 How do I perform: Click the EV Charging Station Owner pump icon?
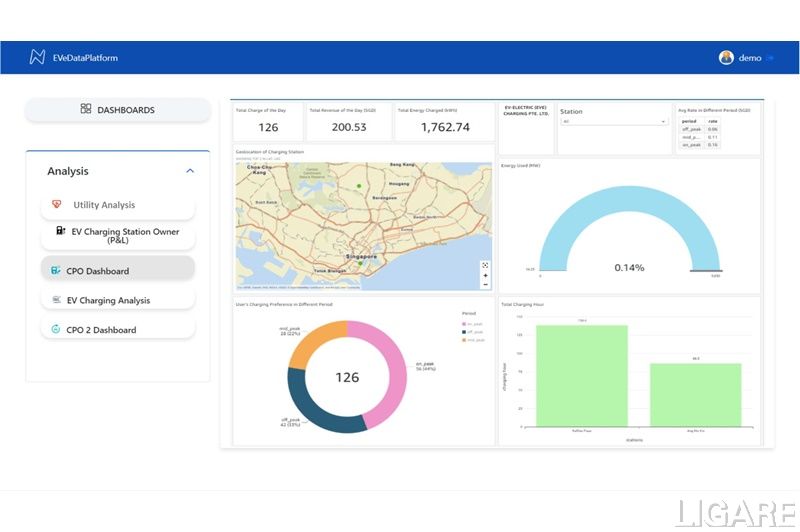pyautogui.click(x=59, y=231)
